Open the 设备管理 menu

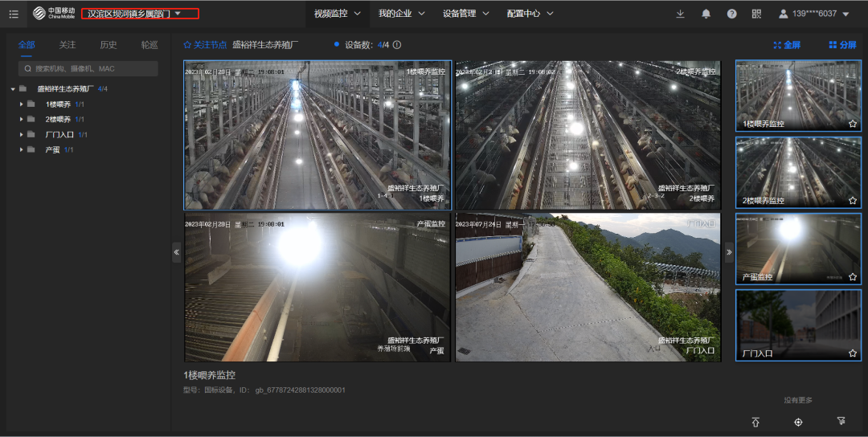coord(465,14)
